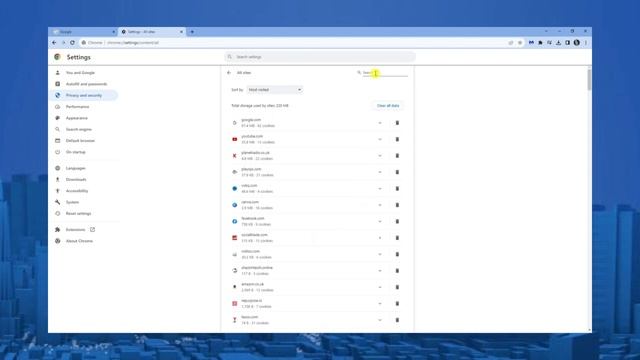The height and width of the screenshot is (360, 640).
Task: Delete amazon.co.uk data with trash icon
Action: pos(397,287)
